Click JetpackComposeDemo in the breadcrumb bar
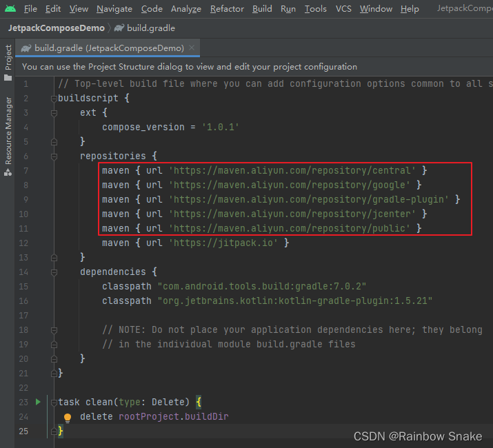Screen dimensions: 493x448 (57, 28)
